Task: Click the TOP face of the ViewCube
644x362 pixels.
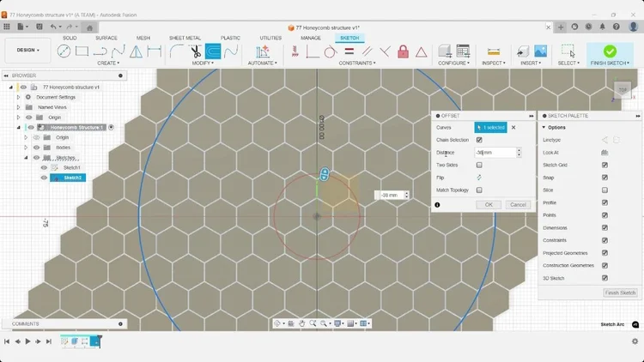Action: click(623, 90)
